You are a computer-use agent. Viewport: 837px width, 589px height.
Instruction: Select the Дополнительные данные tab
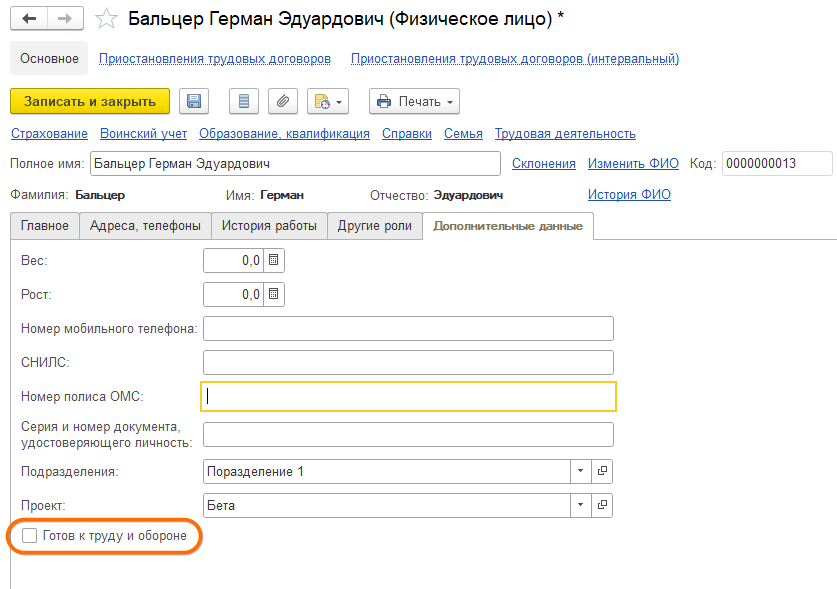pos(508,226)
